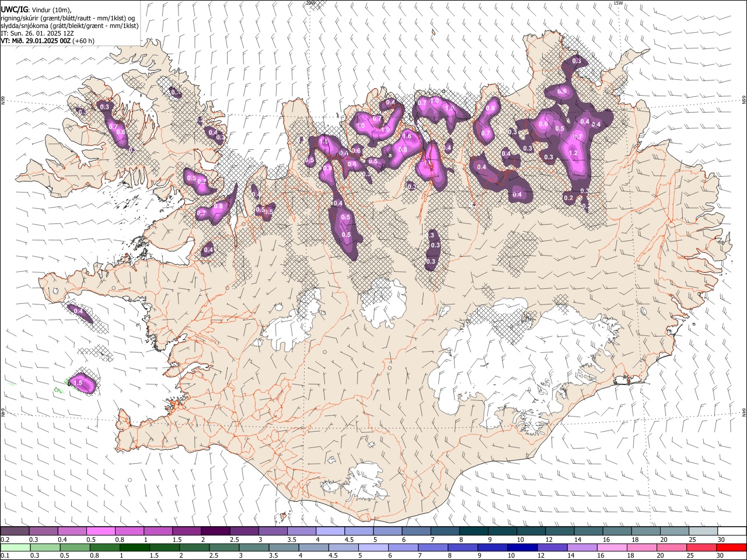This screenshot has height=560, width=747.
Task: Click the '0.2' label on the upper legend
Action: (x=5, y=540)
